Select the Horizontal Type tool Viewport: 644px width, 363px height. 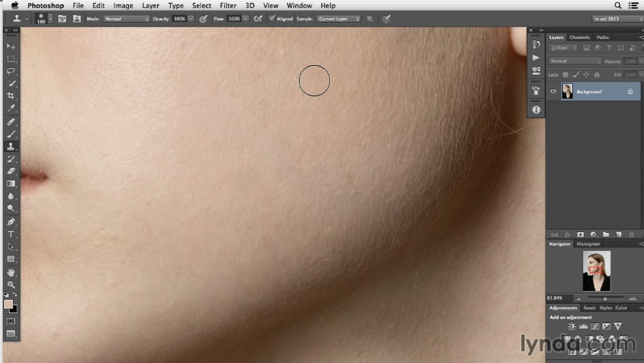pos(11,234)
